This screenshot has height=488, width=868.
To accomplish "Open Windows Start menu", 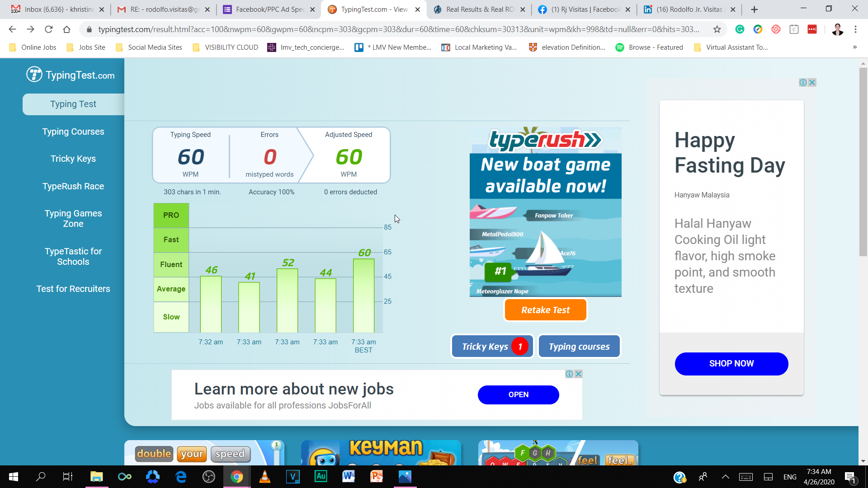I will (x=14, y=477).
